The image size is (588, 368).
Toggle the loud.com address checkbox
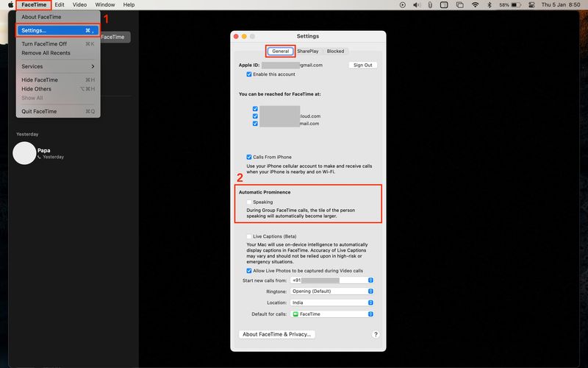pyautogui.click(x=255, y=116)
